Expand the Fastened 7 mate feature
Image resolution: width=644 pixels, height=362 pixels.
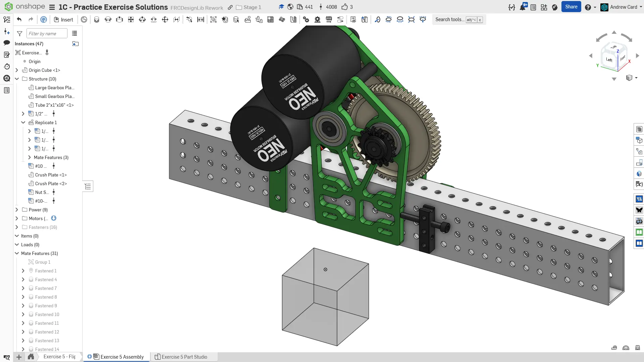23,288
